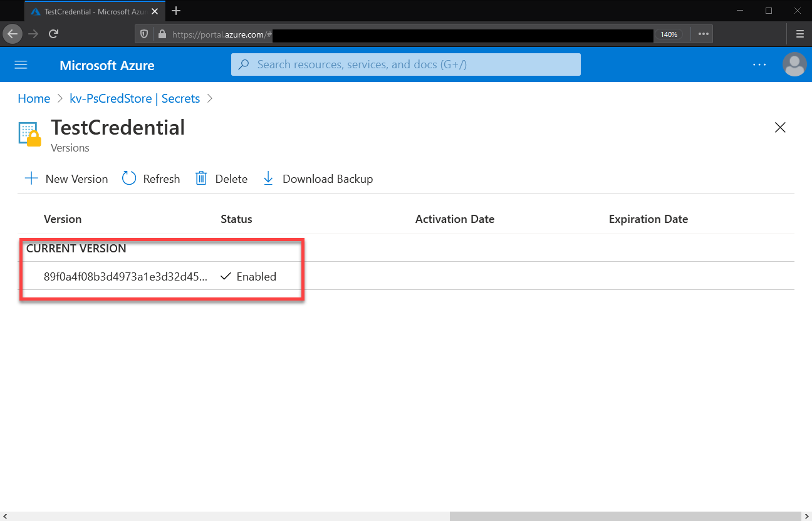Open the user account avatar
This screenshot has height=521, width=812.
click(795, 64)
